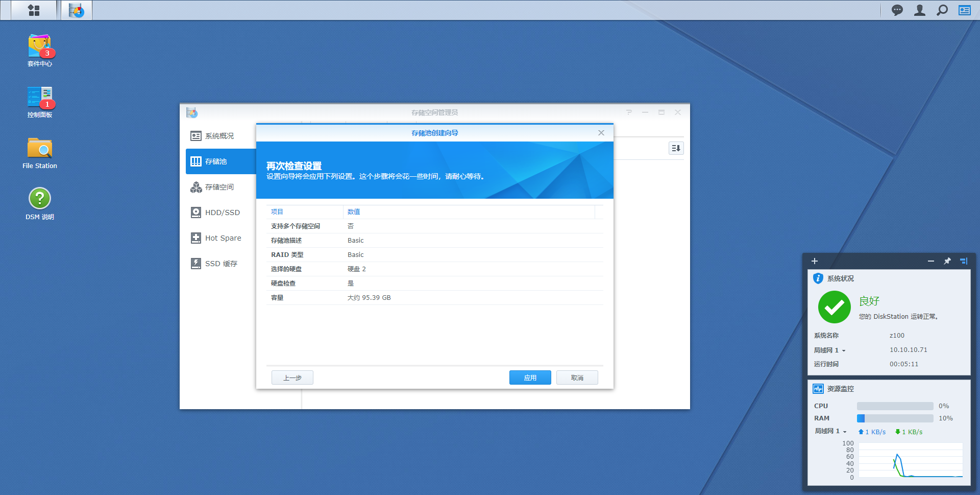Open the search magnifier icon
This screenshot has width=980, height=495.
942,10
